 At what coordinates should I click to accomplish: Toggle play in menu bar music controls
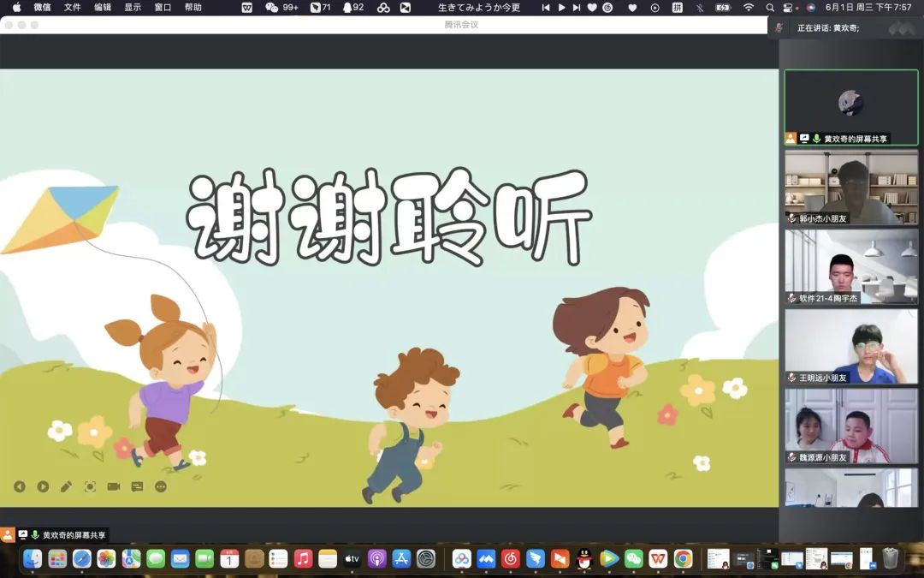tap(561, 8)
